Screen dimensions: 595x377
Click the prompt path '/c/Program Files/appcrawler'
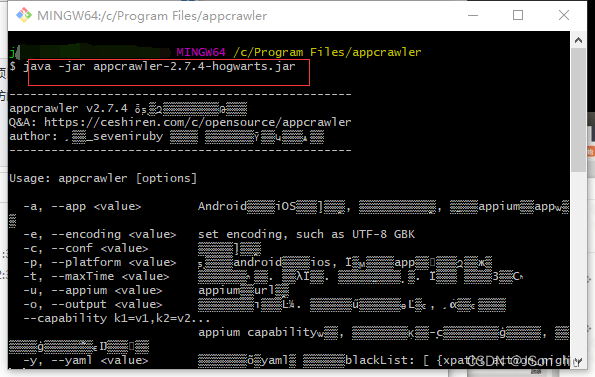tap(327, 52)
